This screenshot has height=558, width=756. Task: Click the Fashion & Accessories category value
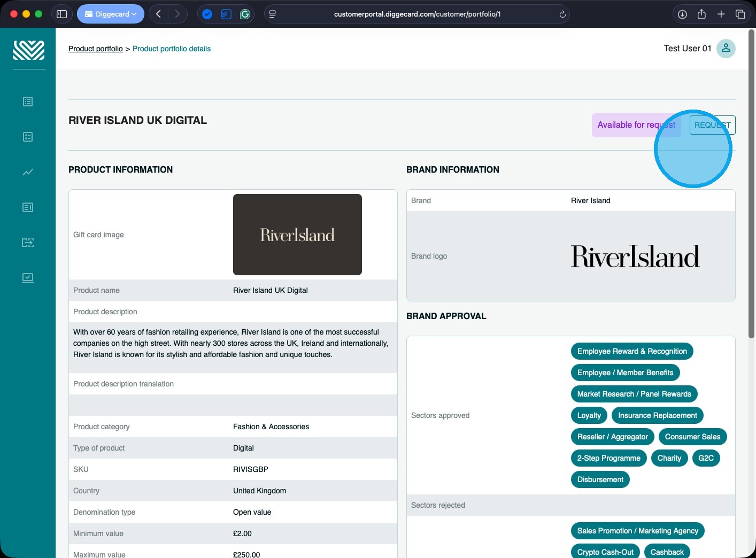click(x=271, y=427)
